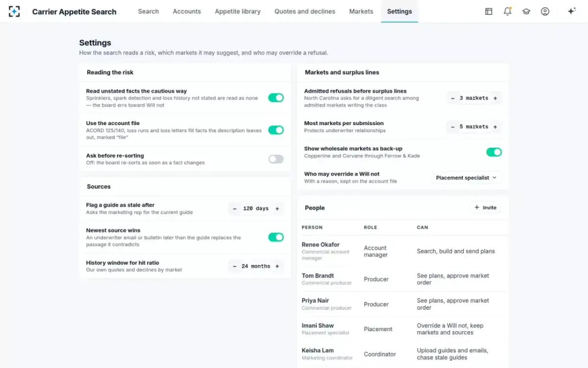Switch to the Appetite library tab
Screen dimensions: 588x368
click(x=238, y=11)
